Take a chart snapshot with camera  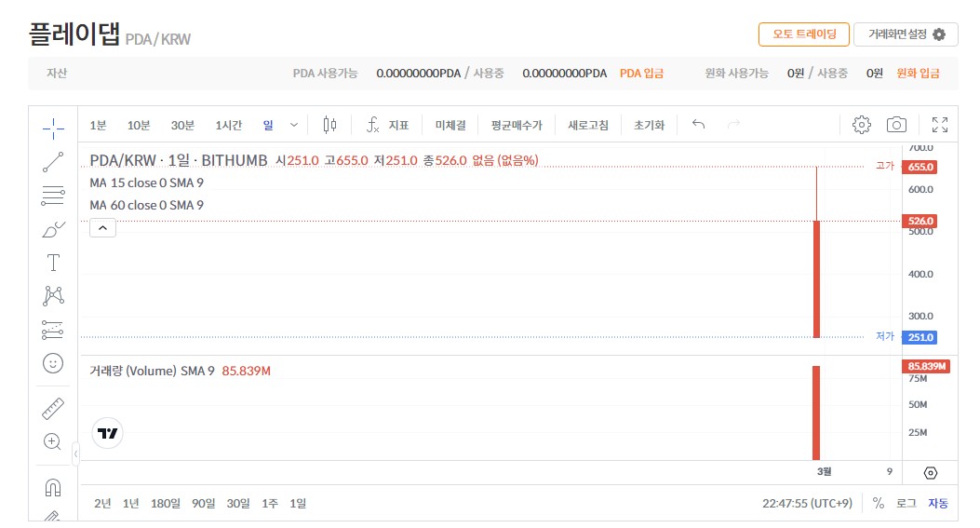(x=896, y=125)
